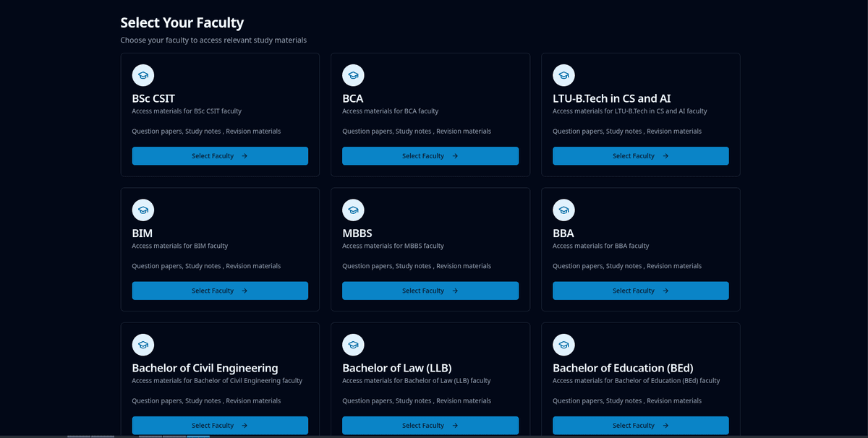Click the graduation cap icon on BCA card
Viewport: 868px width, 438px height.
(353, 74)
